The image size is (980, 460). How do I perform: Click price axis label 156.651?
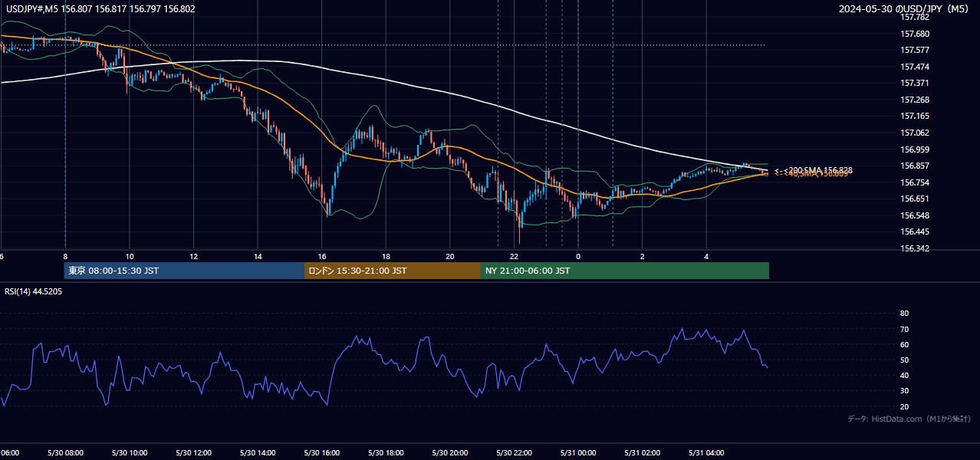(x=915, y=199)
